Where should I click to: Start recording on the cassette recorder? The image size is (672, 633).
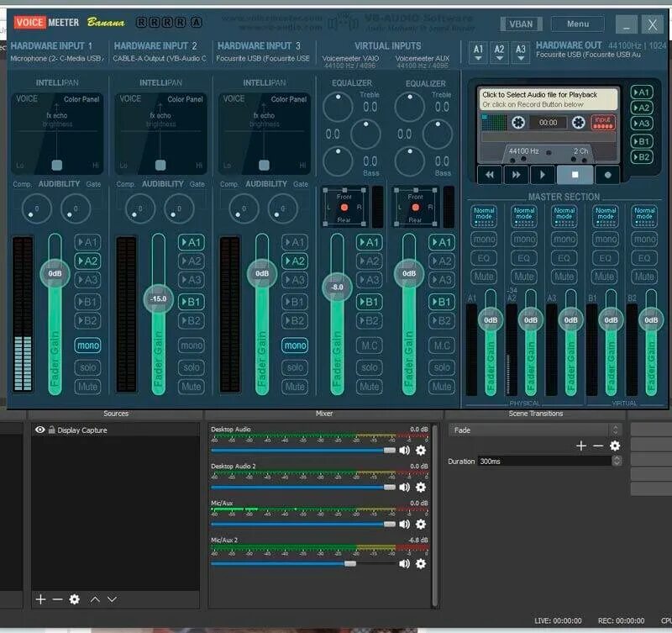coord(607,175)
